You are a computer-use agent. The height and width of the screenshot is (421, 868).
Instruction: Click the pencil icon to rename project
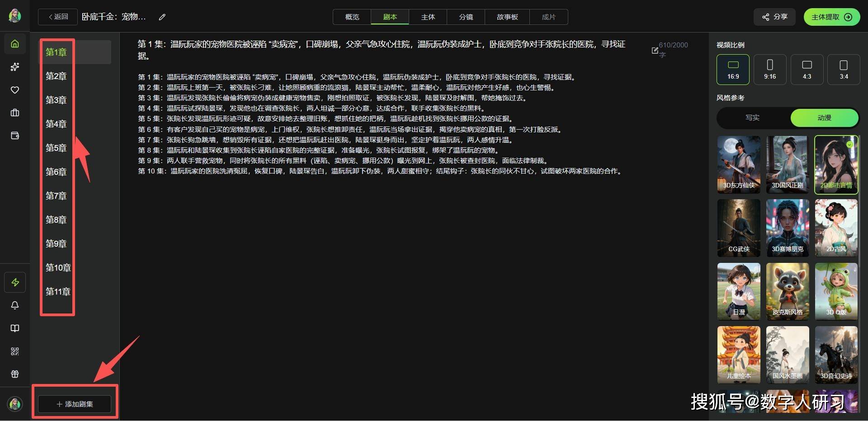pos(162,17)
